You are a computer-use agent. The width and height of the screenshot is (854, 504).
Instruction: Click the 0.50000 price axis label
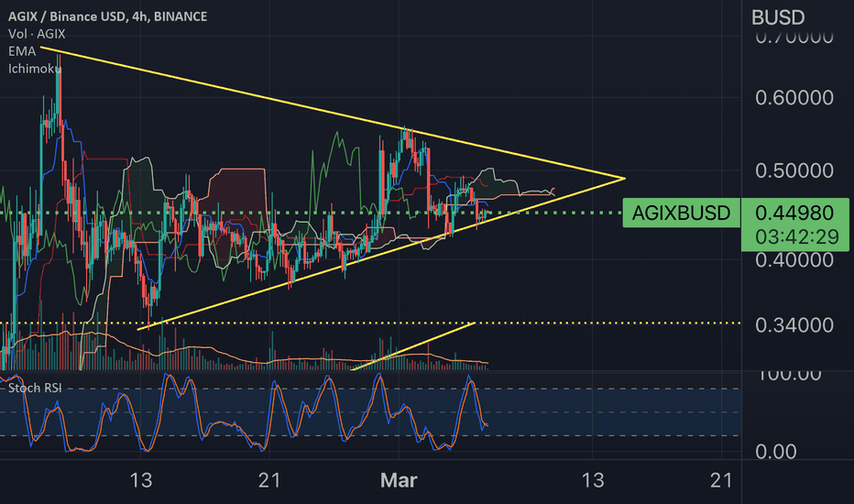point(794,170)
